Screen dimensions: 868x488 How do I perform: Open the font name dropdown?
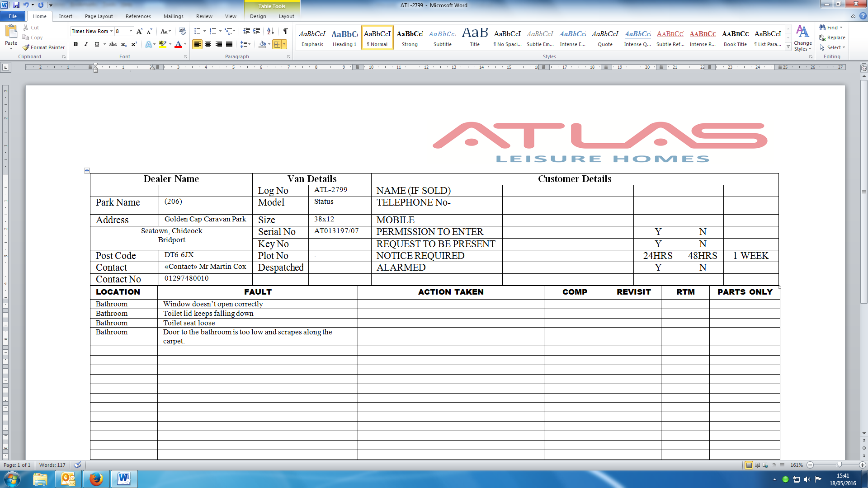(111, 31)
